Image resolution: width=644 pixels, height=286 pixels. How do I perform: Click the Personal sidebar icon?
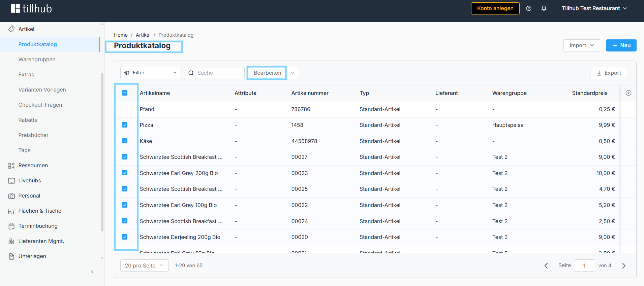[x=11, y=196]
